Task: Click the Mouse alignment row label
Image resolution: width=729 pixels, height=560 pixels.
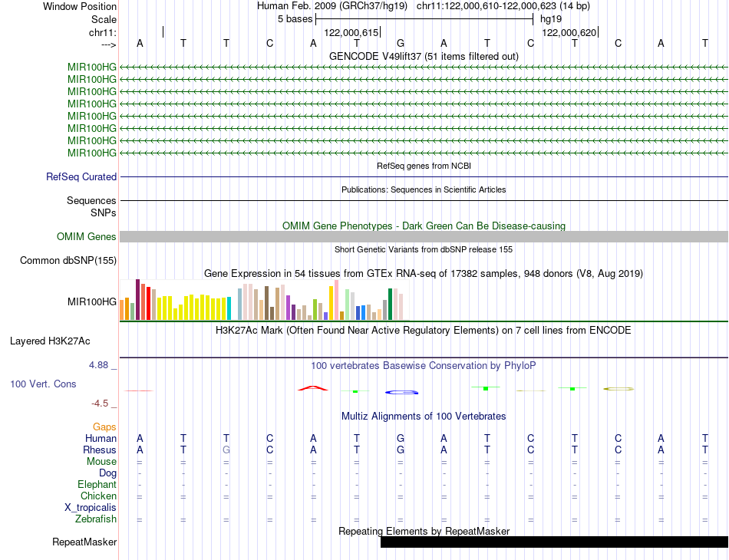Action: coord(101,462)
